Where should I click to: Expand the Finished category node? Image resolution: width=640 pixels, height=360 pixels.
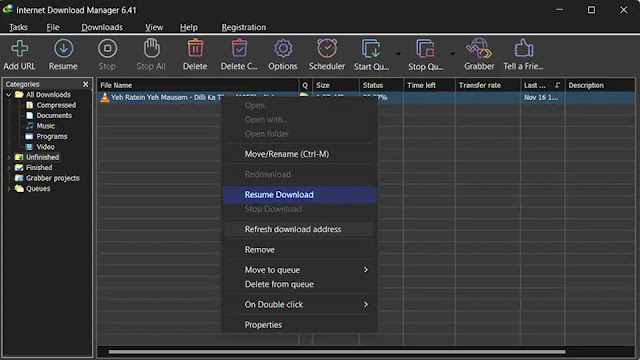tap(9, 168)
